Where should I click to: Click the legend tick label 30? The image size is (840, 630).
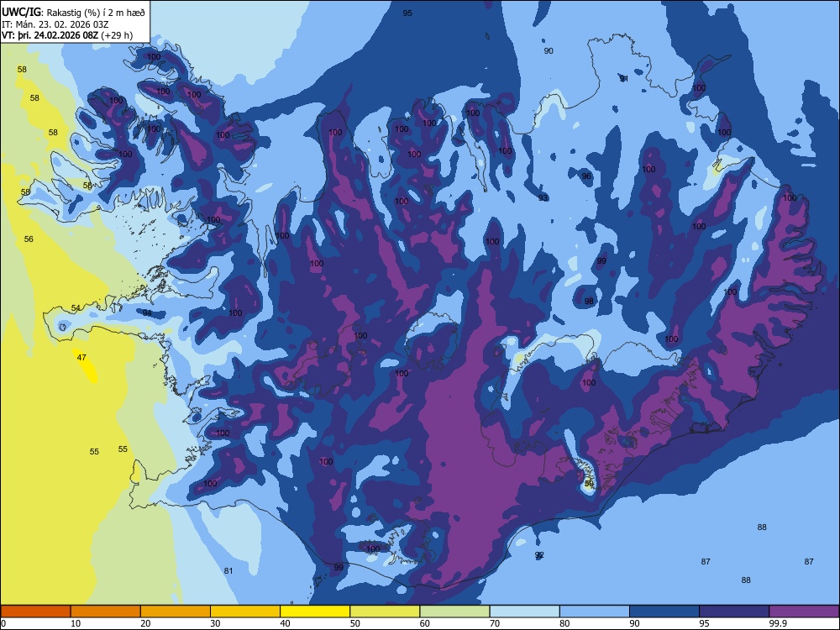pos(215,623)
